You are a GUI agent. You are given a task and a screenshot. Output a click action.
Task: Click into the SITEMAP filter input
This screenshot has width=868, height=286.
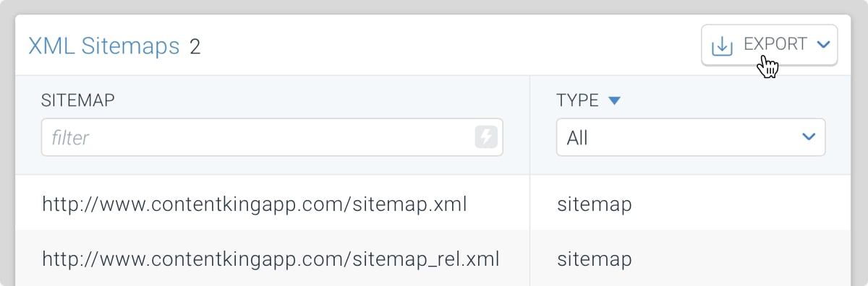[x=272, y=137]
